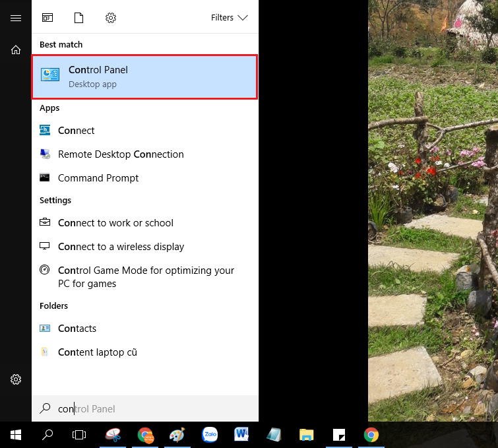Open Control Game Mode setting

(x=145, y=277)
